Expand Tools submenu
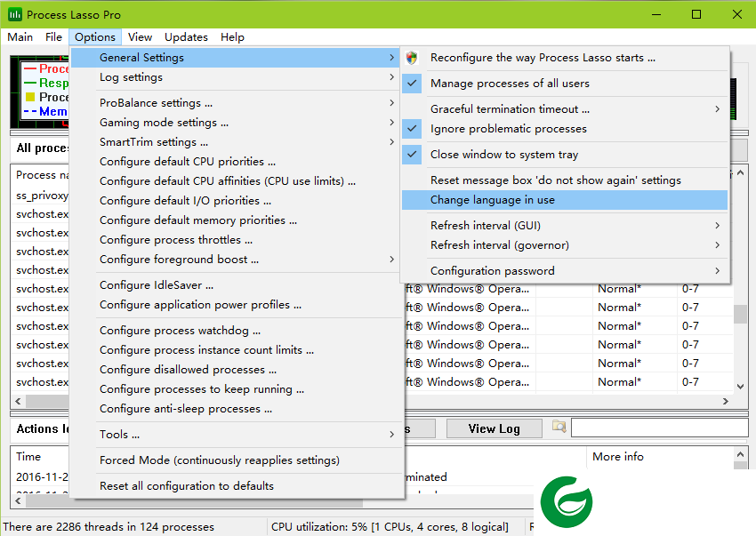The width and height of the screenshot is (756, 536). point(237,435)
